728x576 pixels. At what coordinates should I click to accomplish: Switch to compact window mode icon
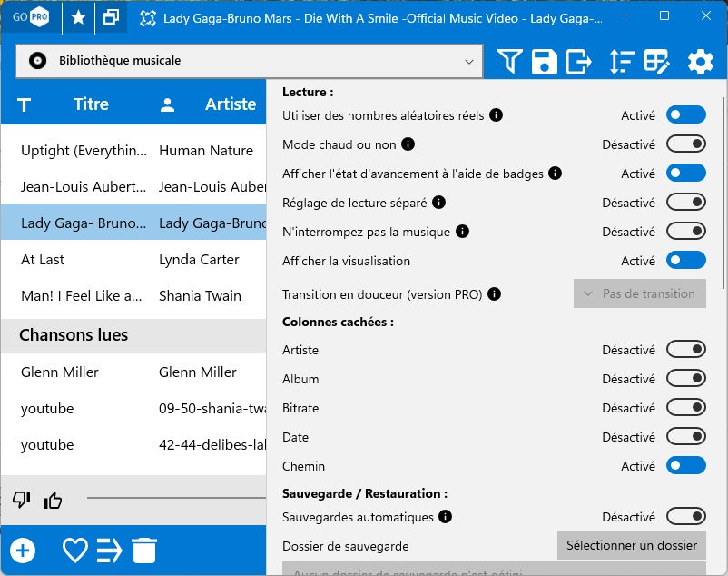tap(111, 17)
